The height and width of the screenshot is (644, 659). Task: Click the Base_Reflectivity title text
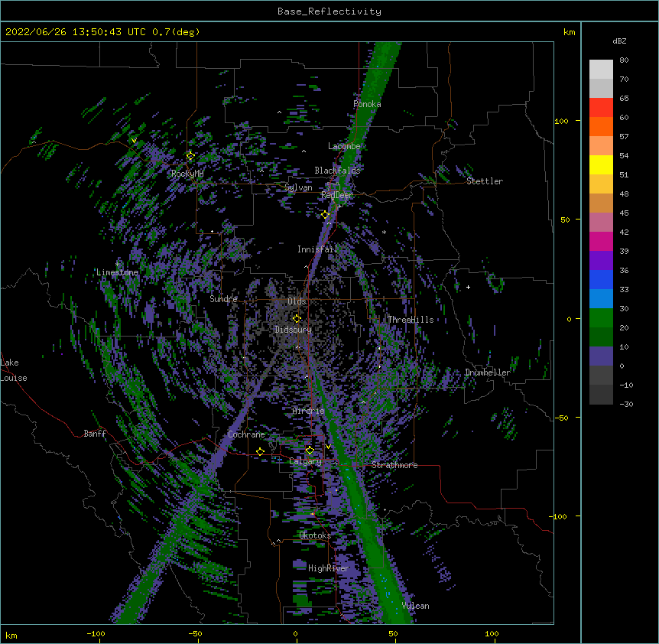(329, 11)
